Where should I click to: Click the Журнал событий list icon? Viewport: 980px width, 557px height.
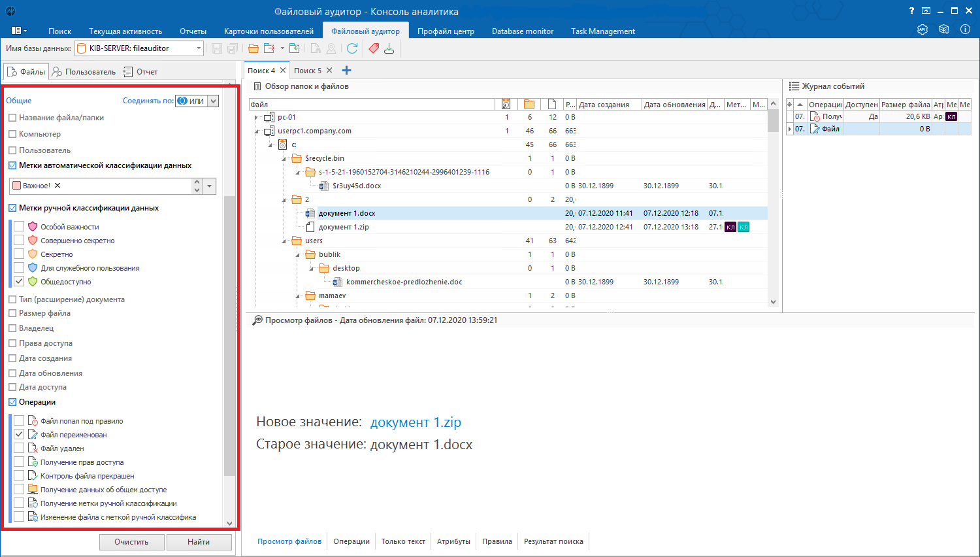click(794, 86)
